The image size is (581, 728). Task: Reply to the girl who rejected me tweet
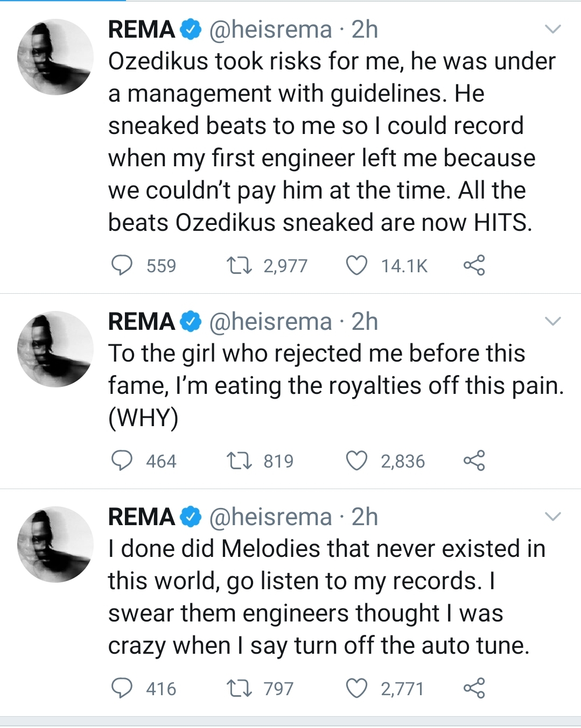coord(122,461)
